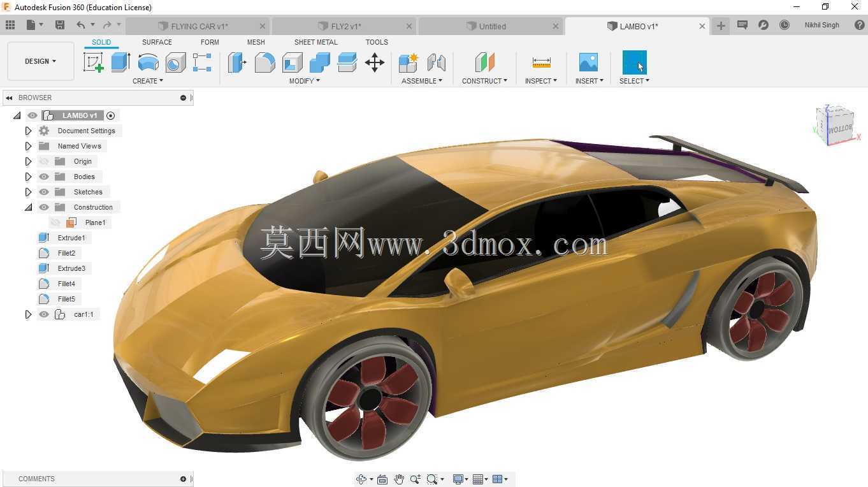Activate the Move/Copy tool
The height and width of the screenshot is (487, 868).
374,62
